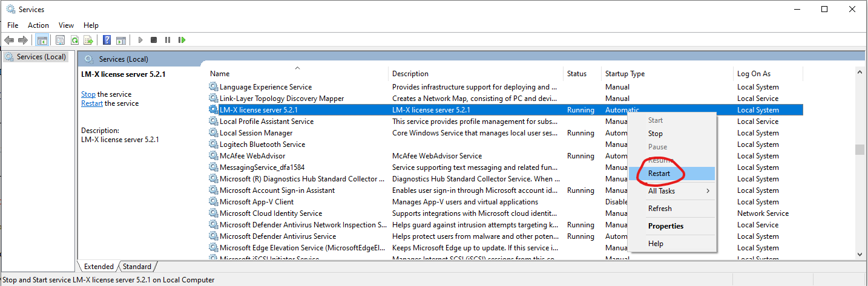Click the Pause Service toolbar icon
The image size is (868, 286).
[x=168, y=40]
